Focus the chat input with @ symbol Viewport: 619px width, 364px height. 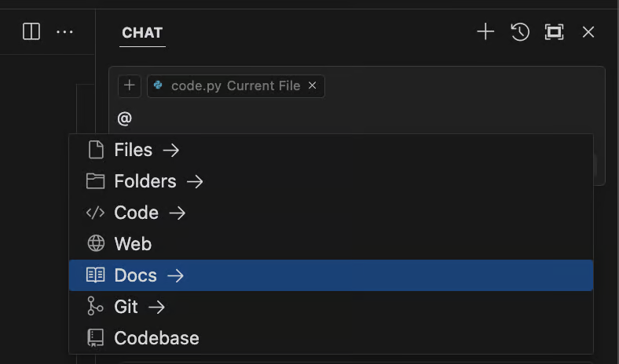click(x=357, y=118)
